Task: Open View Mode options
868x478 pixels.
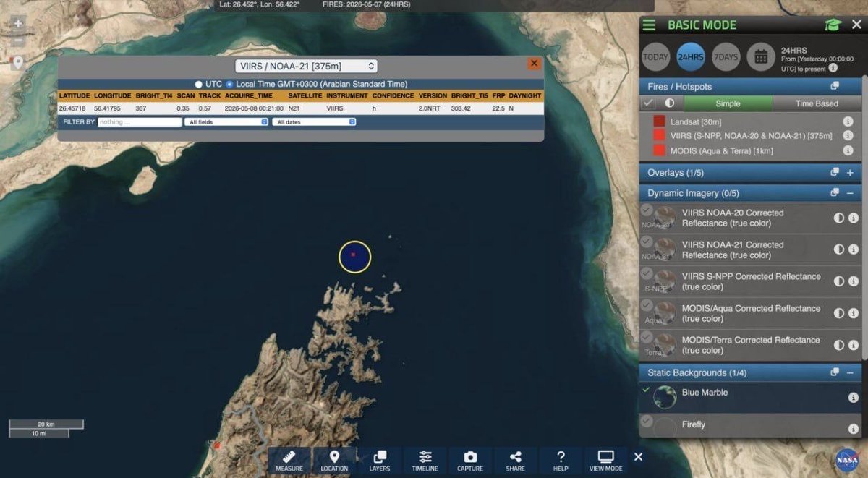Action: tap(605, 461)
